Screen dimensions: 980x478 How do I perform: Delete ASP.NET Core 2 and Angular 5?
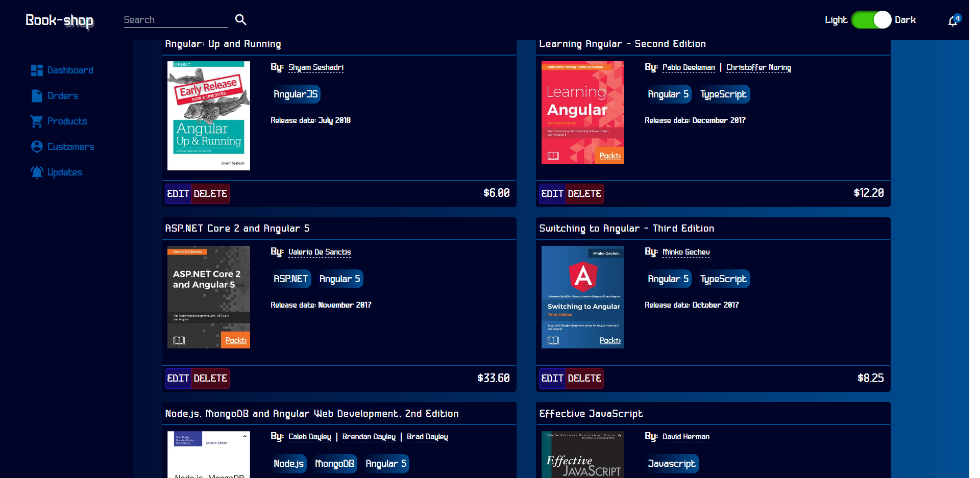coord(210,379)
